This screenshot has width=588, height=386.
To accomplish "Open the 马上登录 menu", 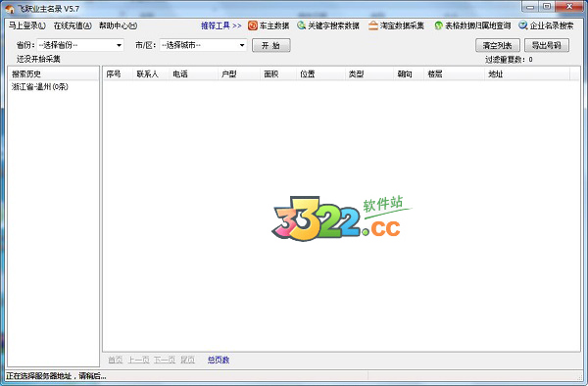I will coord(27,25).
